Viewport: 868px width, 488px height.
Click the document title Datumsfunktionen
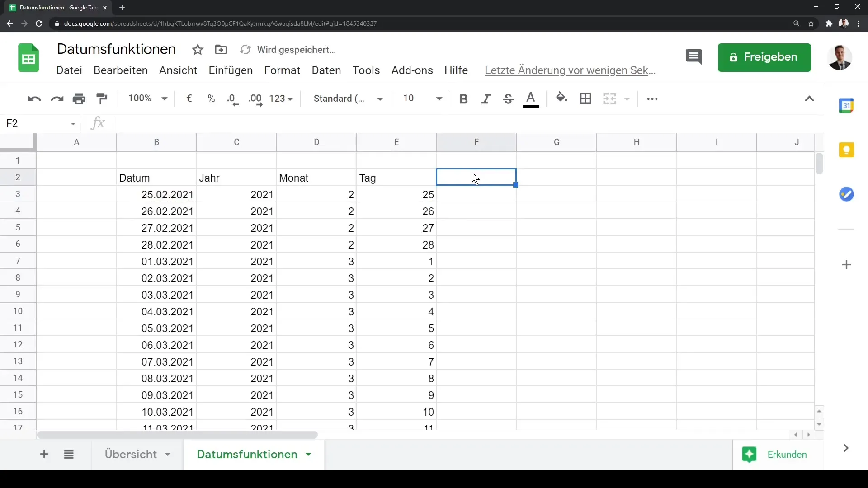[116, 49]
